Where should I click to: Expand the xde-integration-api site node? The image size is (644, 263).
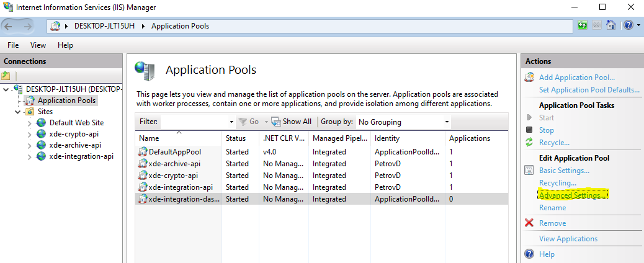(29, 156)
